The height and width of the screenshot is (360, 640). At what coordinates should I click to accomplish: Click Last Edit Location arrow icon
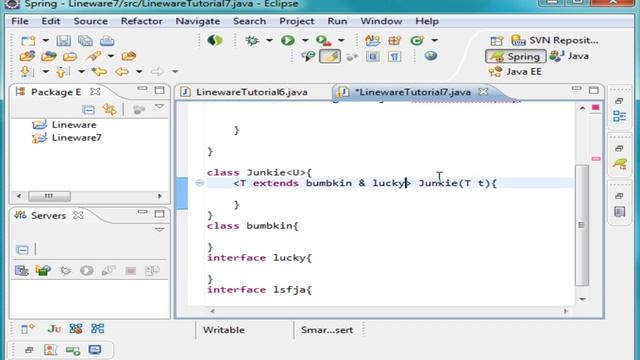(100, 72)
